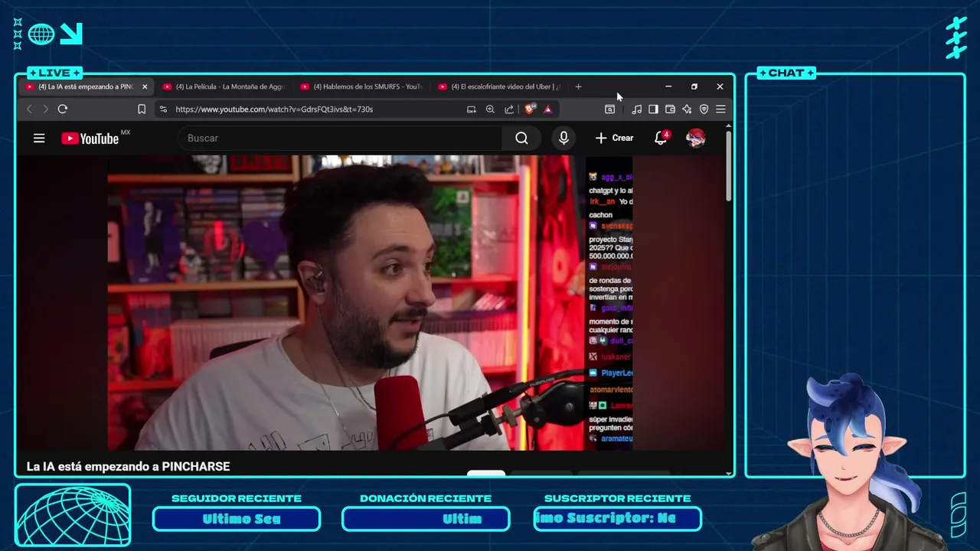Open the Brave Shields lion icon
The image size is (980, 551).
click(x=530, y=109)
